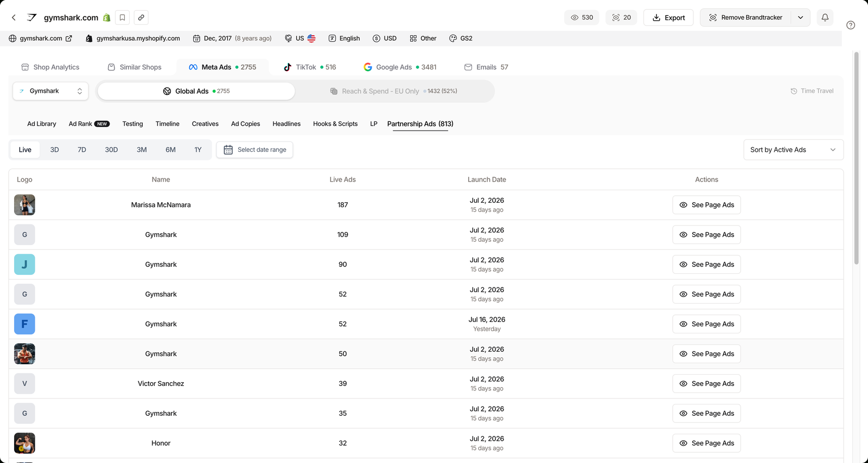Go back with the left arrow
Image resolution: width=868 pixels, height=463 pixels.
coord(14,17)
